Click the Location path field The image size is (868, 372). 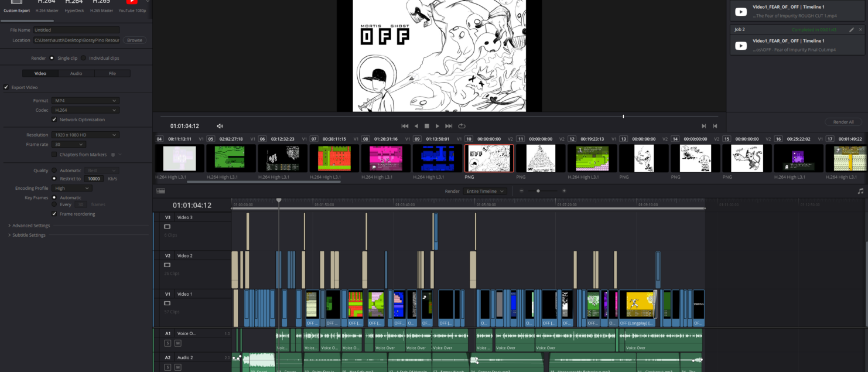pyautogui.click(x=76, y=40)
